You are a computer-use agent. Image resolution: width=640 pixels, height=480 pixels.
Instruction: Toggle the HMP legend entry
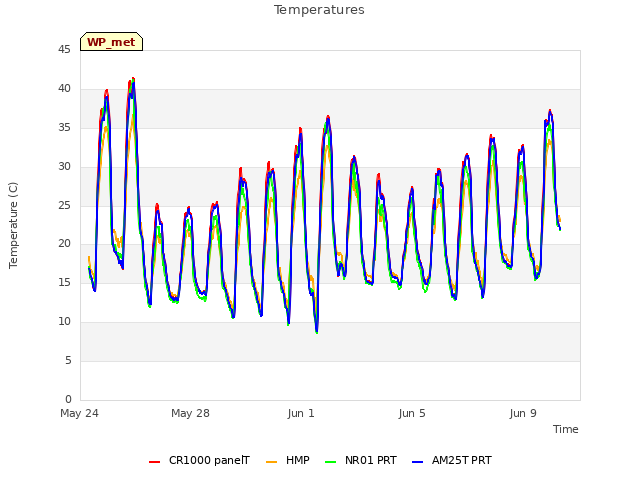coord(288,460)
